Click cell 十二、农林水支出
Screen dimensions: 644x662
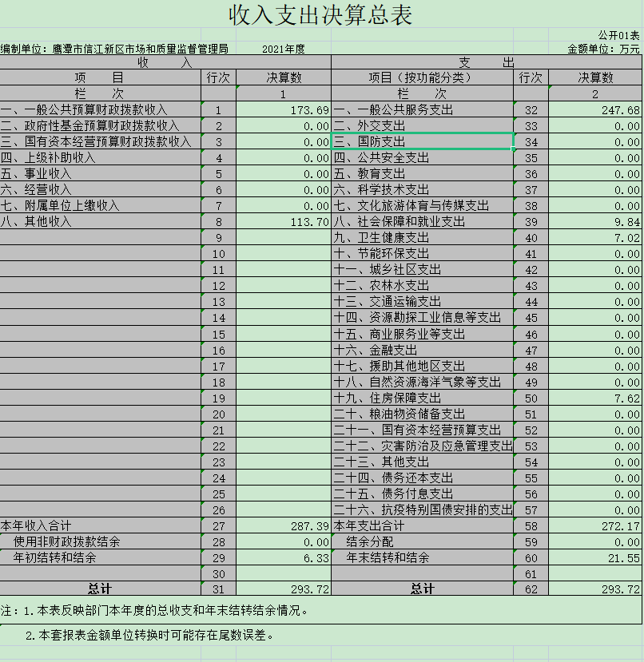[422, 286]
